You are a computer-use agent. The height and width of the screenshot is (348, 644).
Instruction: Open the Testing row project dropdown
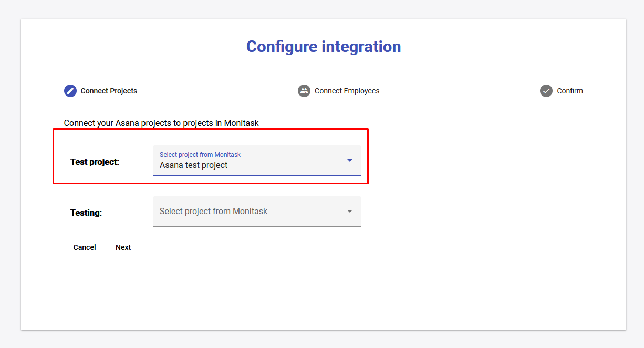point(257,211)
